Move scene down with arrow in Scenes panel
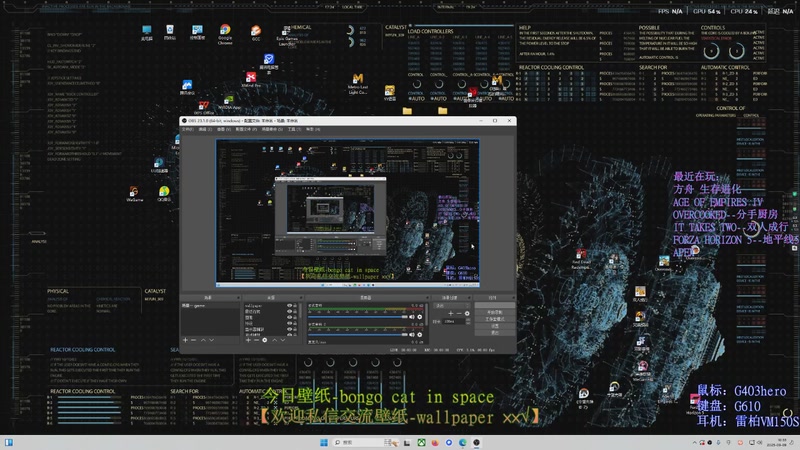The width and height of the screenshot is (800, 450). pyautogui.click(x=211, y=340)
